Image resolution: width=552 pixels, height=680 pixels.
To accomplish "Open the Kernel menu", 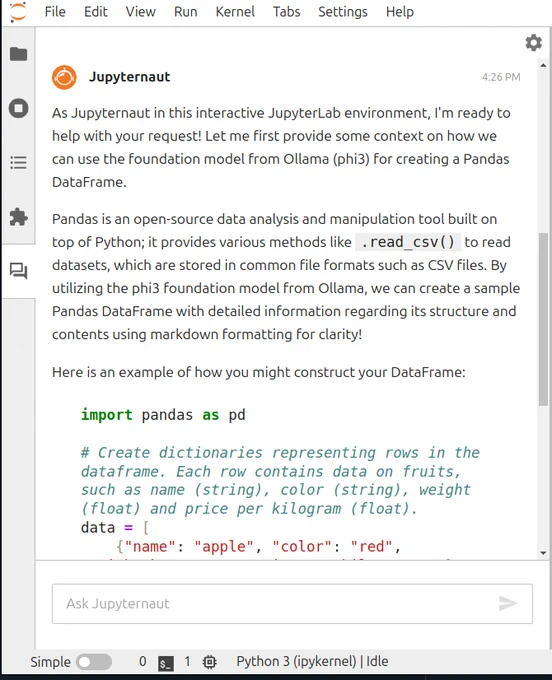I will pyautogui.click(x=235, y=12).
